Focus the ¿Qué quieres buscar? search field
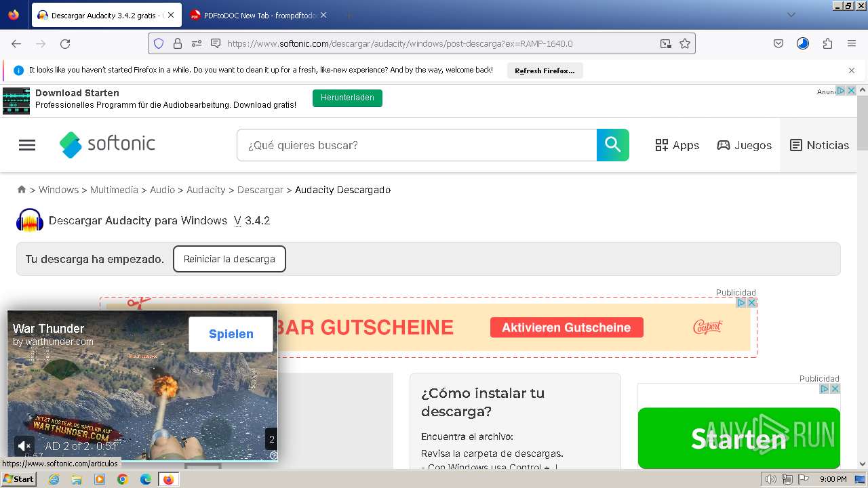 [416, 145]
